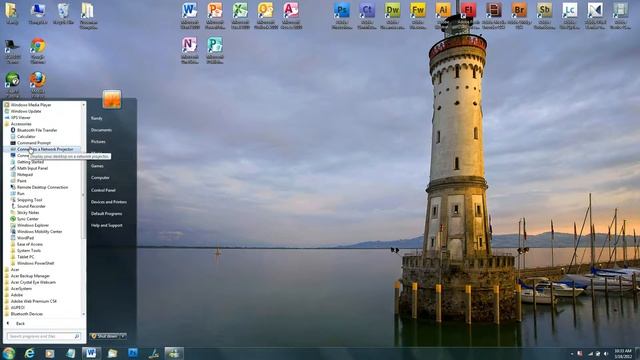Image resolution: width=640 pixels, height=360 pixels.
Task: Open the Games link in Start menu
Action: click(97, 166)
